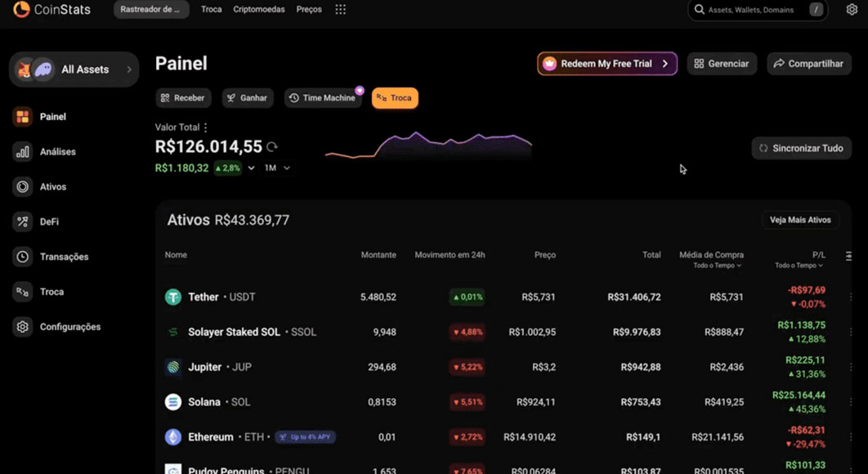Open column settings icon in table header
868x474 pixels.
(x=848, y=257)
